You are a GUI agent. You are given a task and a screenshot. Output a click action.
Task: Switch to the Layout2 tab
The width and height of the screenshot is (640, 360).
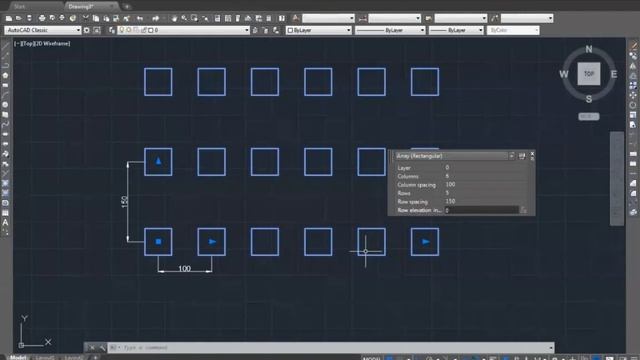click(x=73, y=358)
